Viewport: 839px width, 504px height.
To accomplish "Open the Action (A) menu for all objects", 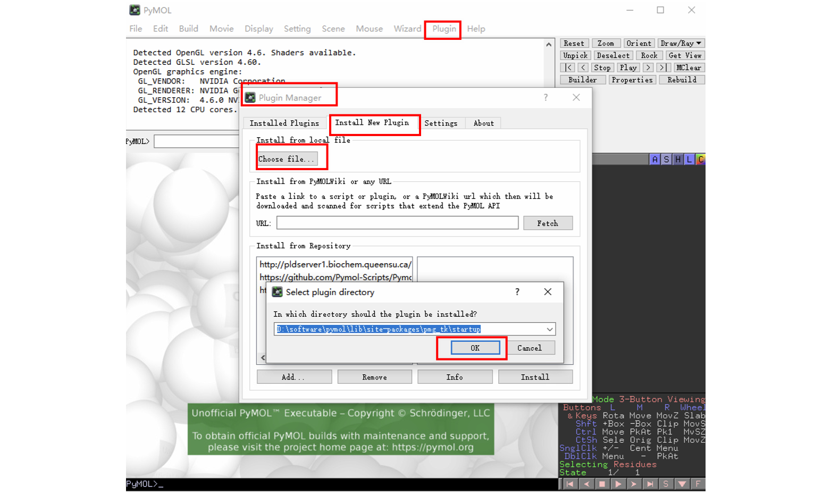I will click(x=655, y=159).
